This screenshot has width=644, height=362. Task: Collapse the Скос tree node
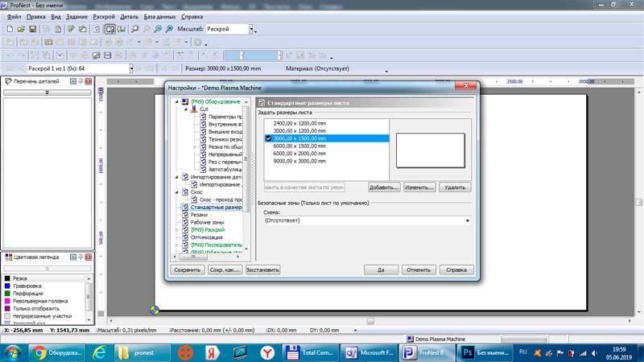[x=177, y=192]
